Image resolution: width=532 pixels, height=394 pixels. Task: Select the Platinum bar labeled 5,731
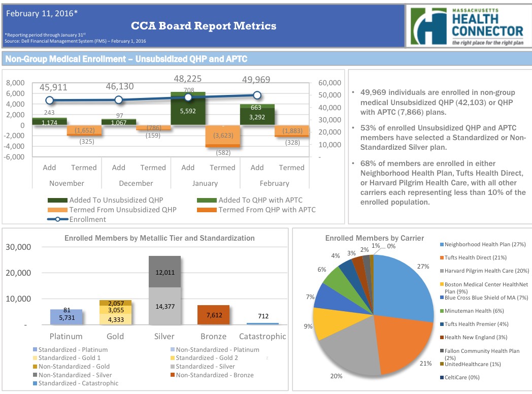(66, 318)
